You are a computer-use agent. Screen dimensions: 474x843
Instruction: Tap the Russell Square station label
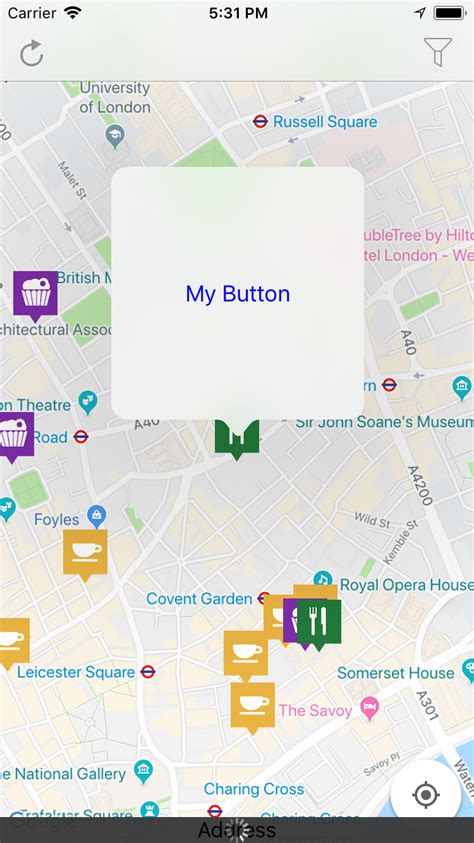[x=325, y=122]
